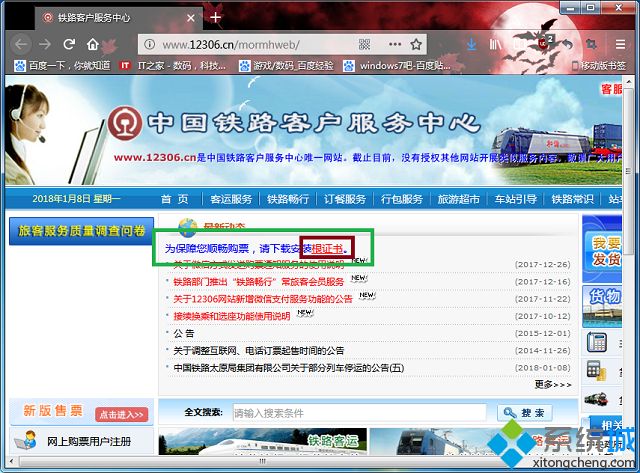This screenshot has height=473, width=640.
Task: Click the screenshot crop toolbar icon
Action: [x=591, y=44]
